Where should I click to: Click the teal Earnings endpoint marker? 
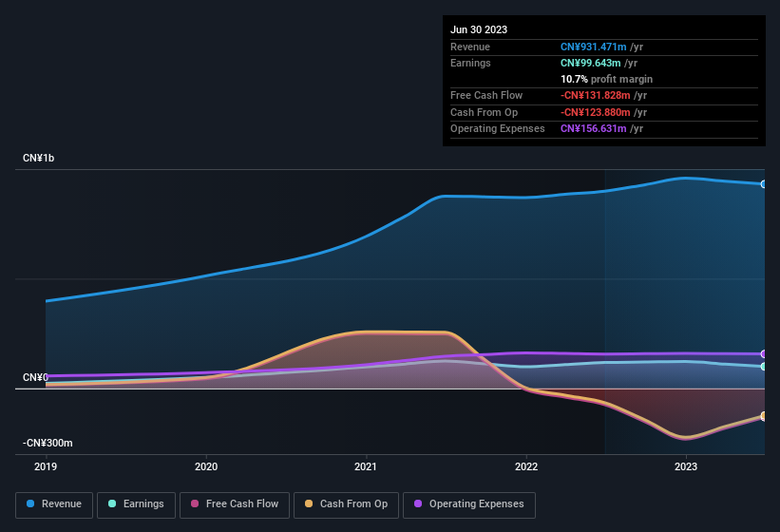click(764, 367)
